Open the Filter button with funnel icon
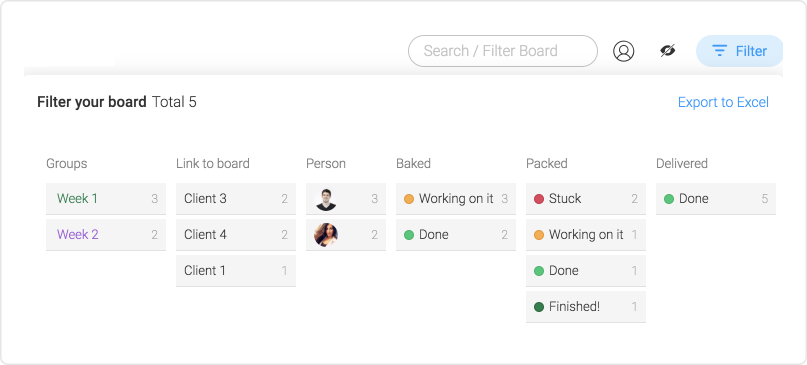The height and width of the screenshot is (365, 807). click(740, 51)
